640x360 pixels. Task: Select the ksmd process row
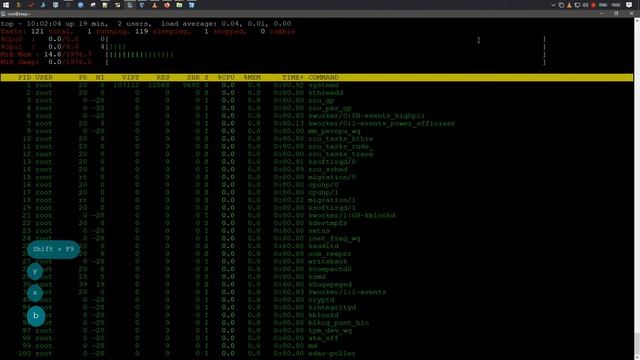pyautogui.click(x=317, y=277)
